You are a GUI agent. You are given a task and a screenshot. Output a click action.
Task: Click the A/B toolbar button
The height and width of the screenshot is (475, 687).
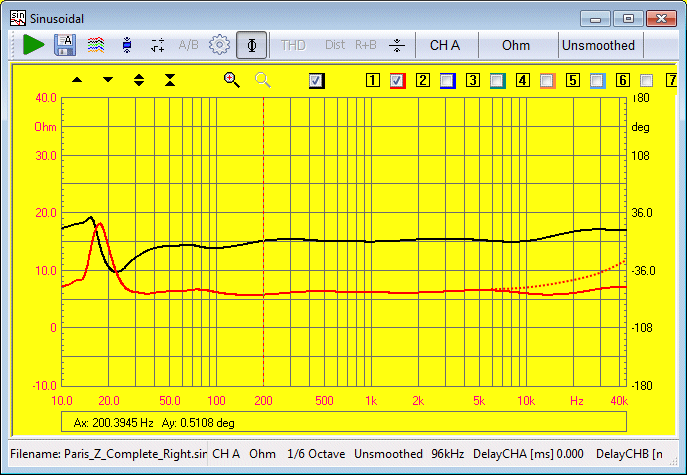(x=188, y=45)
